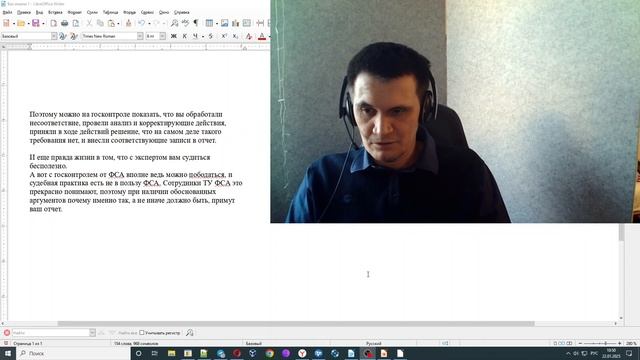Insert a text box icon
The width and height of the screenshot is (640, 360).
(x=247, y=23)
